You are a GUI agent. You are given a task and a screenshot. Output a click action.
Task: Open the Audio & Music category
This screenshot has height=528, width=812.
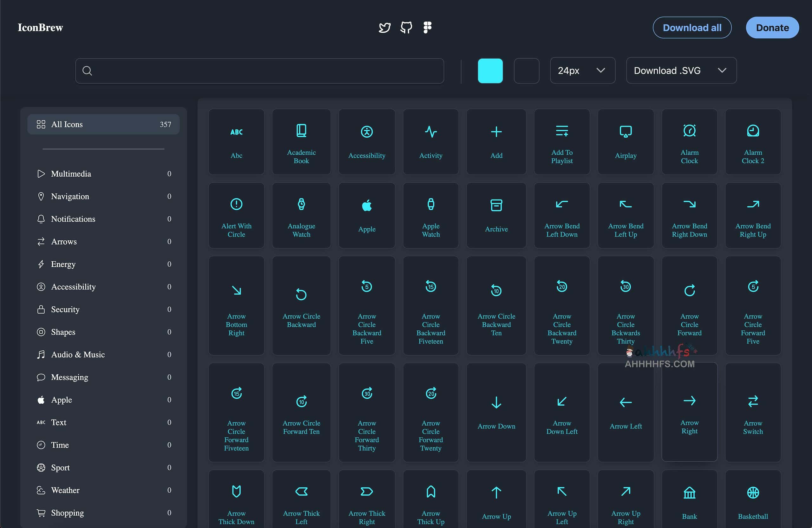point(78,355)
